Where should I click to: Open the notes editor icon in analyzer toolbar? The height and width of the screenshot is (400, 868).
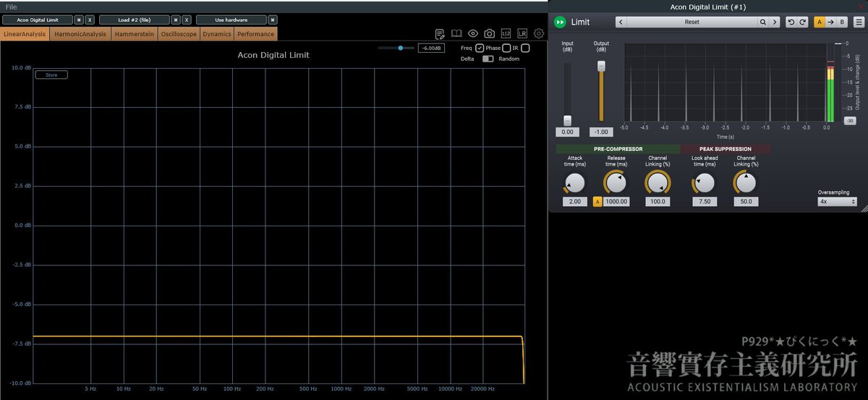pyautogui.click(x=440, y=33)
